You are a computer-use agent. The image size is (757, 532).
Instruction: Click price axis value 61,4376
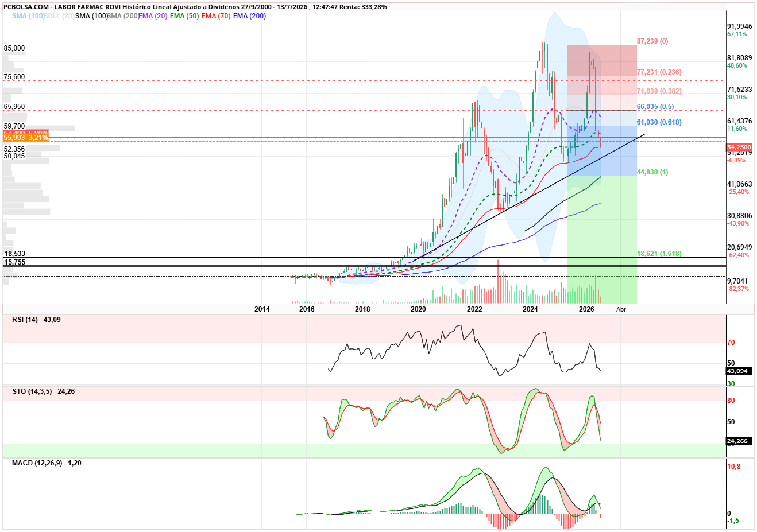pos(740,121)
